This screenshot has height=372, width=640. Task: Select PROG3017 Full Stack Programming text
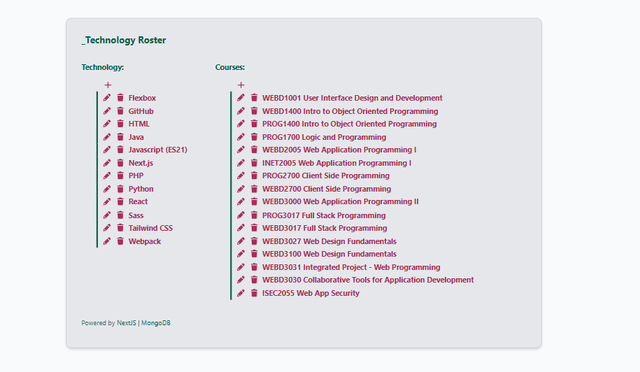coord(324,215)
